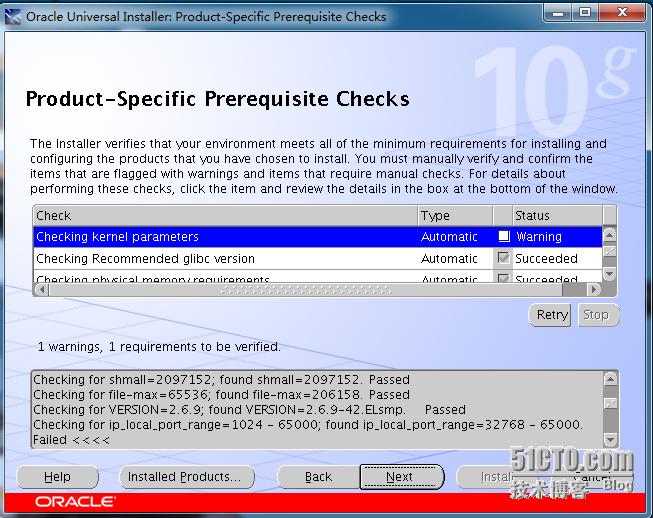
Task: Minimize the Oracle Universal Installer window
Action: (557, 13)
